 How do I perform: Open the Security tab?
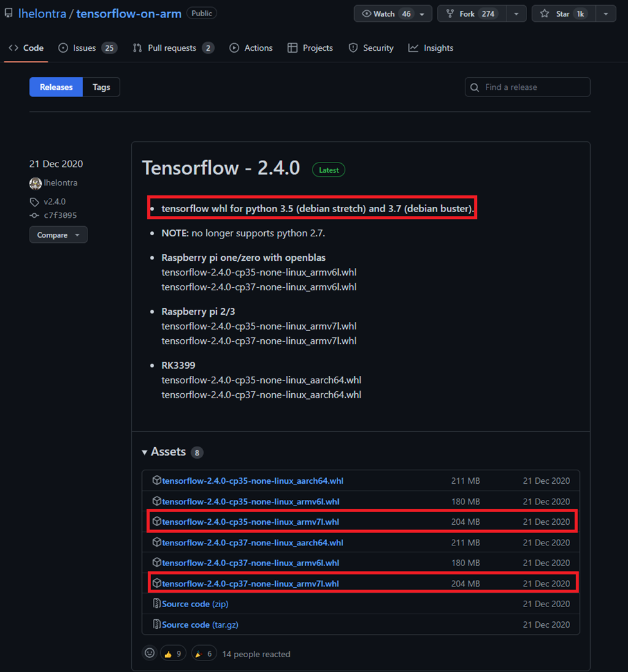pyautogui.click(x=372, y=48)
